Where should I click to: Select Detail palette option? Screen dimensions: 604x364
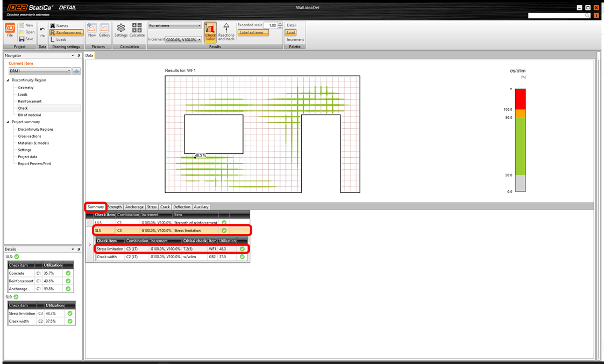click(x=292, y=25)
